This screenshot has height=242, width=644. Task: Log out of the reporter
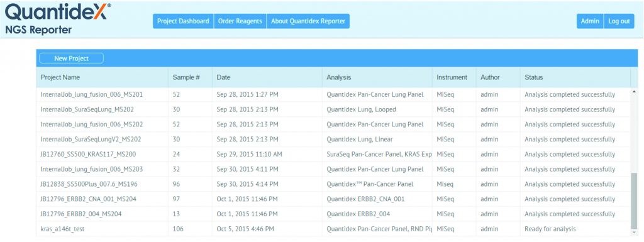[619, 21]
